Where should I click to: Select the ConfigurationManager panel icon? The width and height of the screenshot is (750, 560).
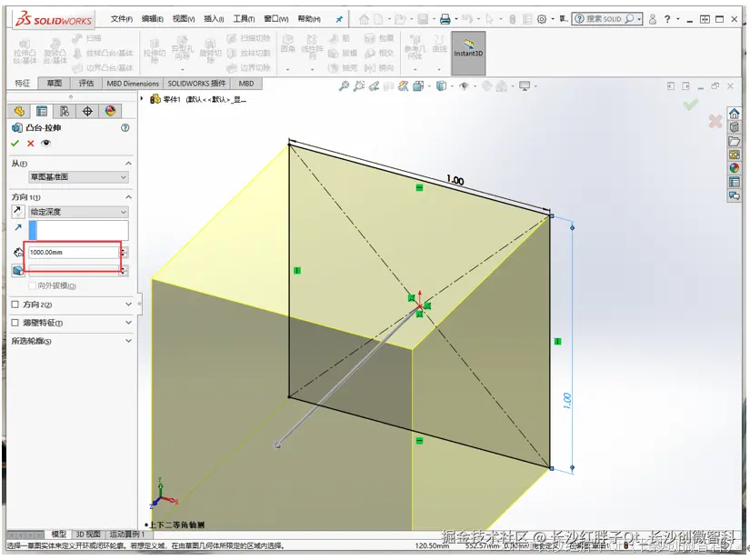coord(65,111)
